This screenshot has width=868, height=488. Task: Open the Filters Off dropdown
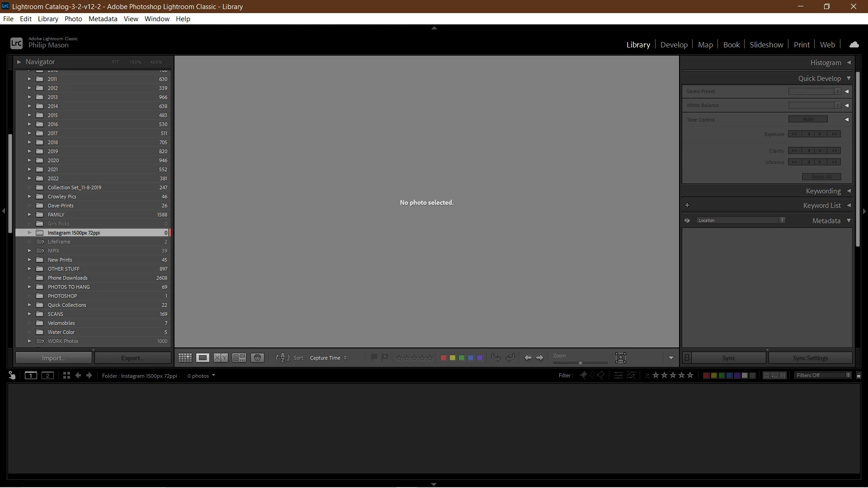point(823,375)
